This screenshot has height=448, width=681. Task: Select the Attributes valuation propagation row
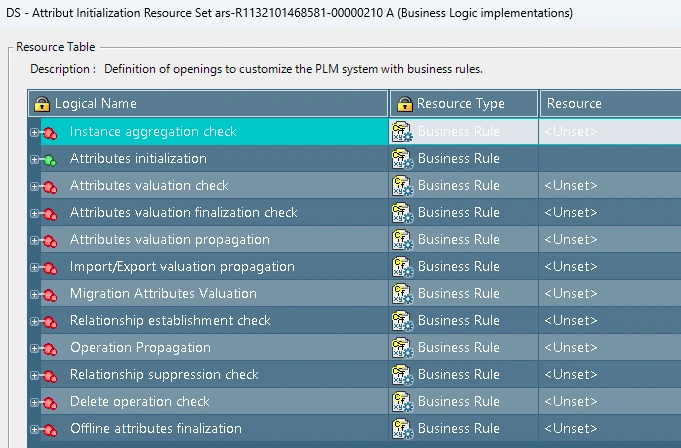pyautogui.click(x=169, y=239)
